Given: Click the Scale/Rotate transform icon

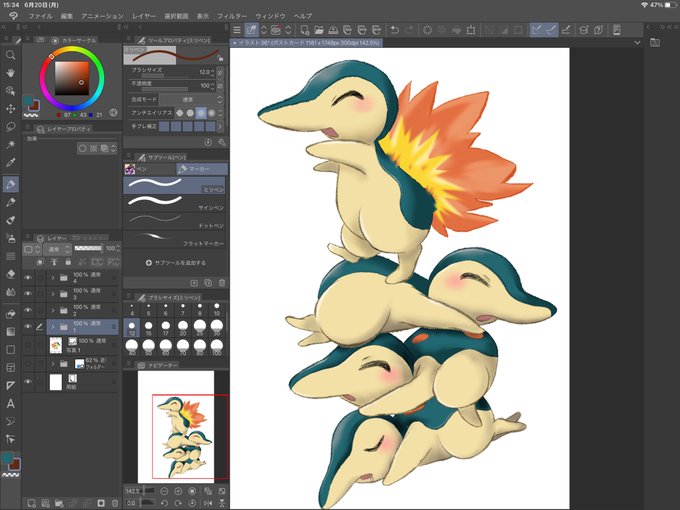Looking at the screenshot, I should pos(471,30).
